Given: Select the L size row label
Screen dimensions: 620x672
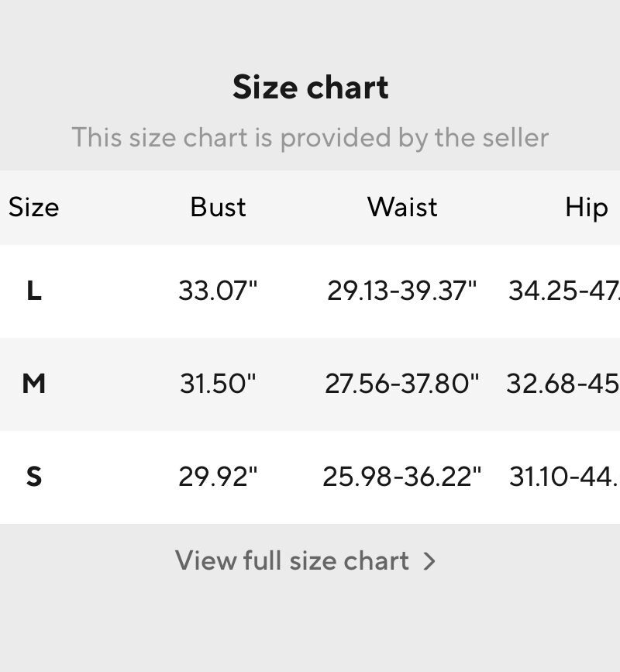Looking at the screenshot, I should coord(34,291).
